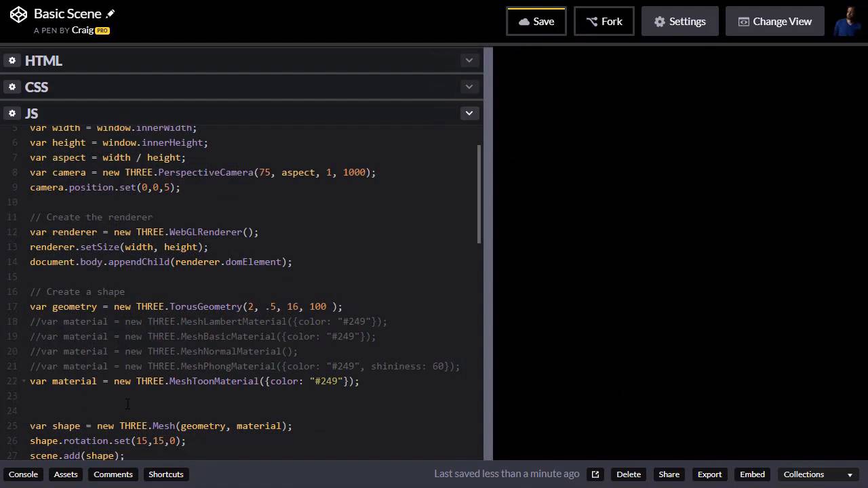Screen dimensions: 868x488
Task: Toggle code fold arrow on line 22
Action: pyautogui.click(x=24, y=381)
